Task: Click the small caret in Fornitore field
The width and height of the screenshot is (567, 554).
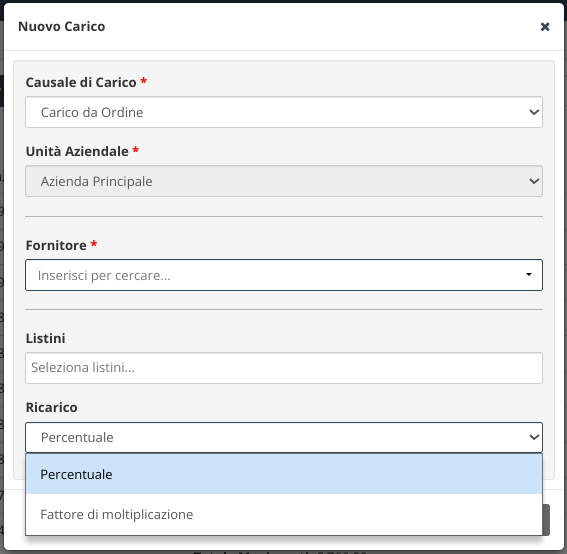Action: tap(529, 274)
